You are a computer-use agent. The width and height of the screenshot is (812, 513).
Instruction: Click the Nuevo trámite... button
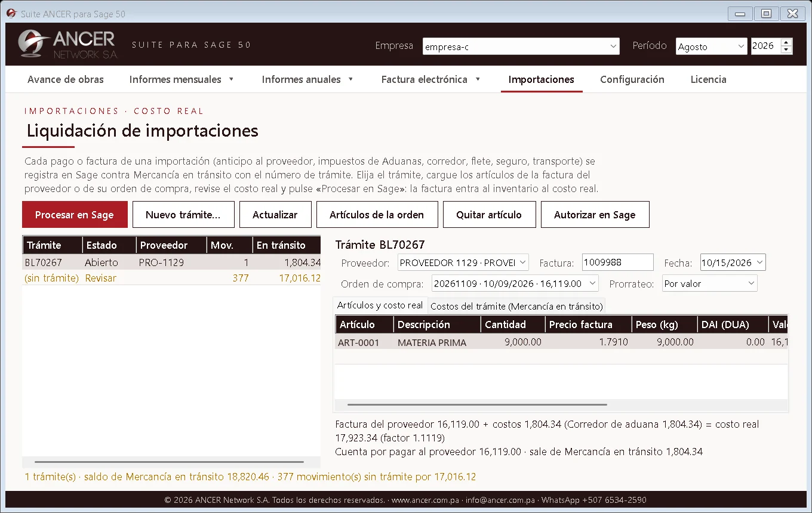[183, 215]
